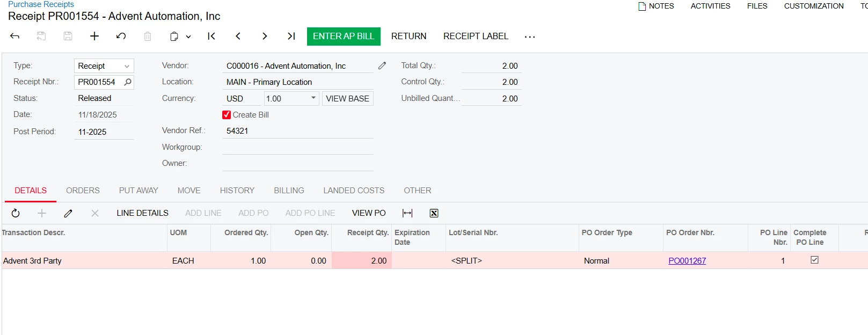Click the Location field MAIN - Primary Location

click(298, 82)
